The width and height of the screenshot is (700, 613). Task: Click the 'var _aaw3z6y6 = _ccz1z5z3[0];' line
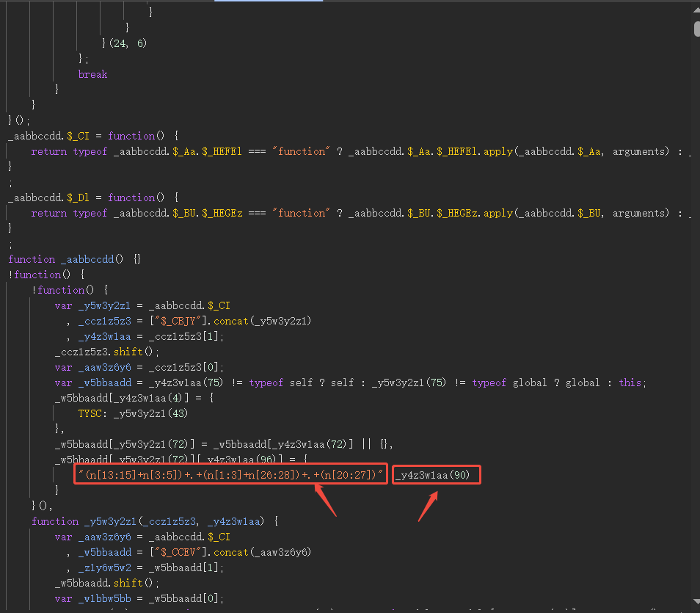(139, 367)
